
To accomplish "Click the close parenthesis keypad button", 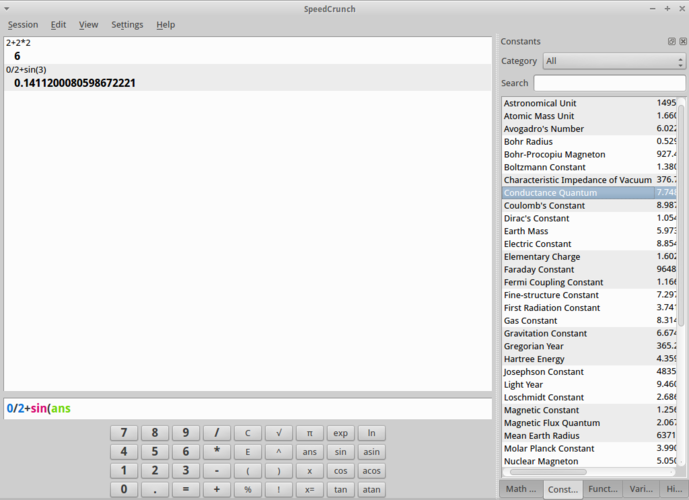I will 279,471.
